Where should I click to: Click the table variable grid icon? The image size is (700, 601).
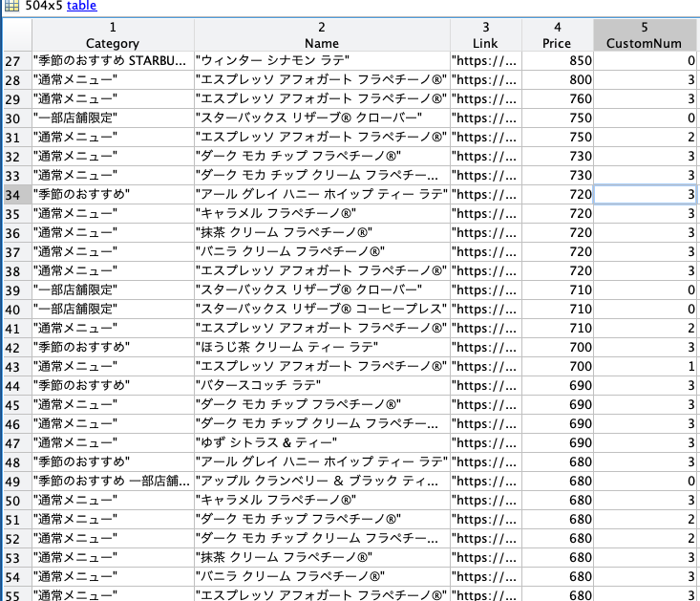tap(11, 6)
